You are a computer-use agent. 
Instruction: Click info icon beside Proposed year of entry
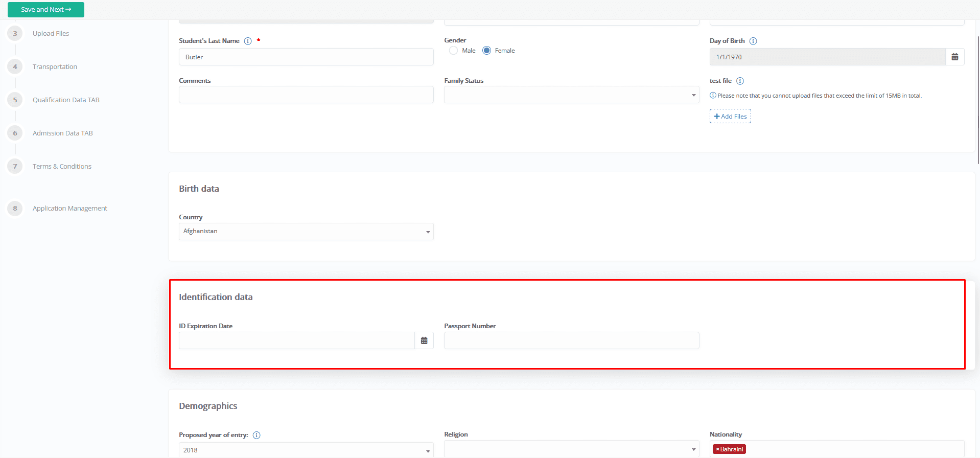click(256, 435)
